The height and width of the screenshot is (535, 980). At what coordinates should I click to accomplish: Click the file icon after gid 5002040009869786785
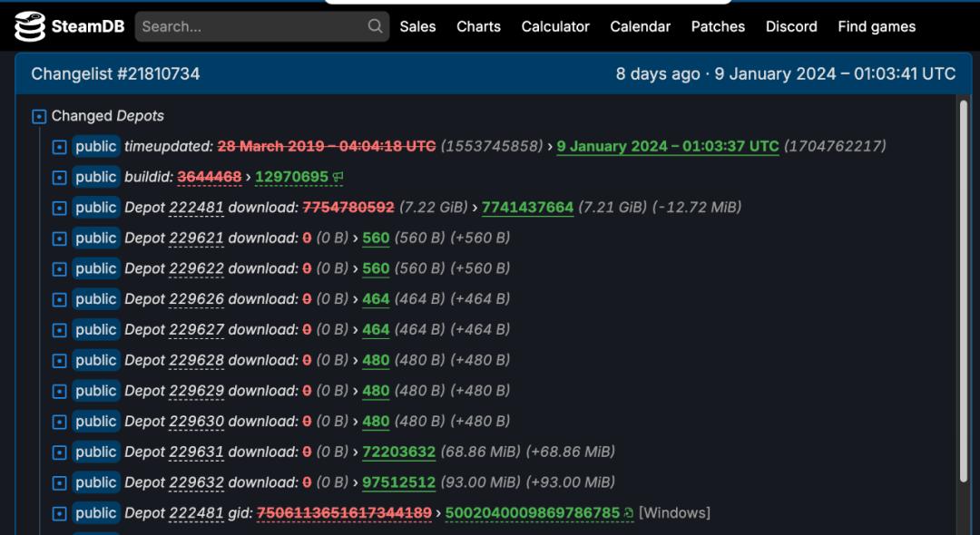pos(629,513)
